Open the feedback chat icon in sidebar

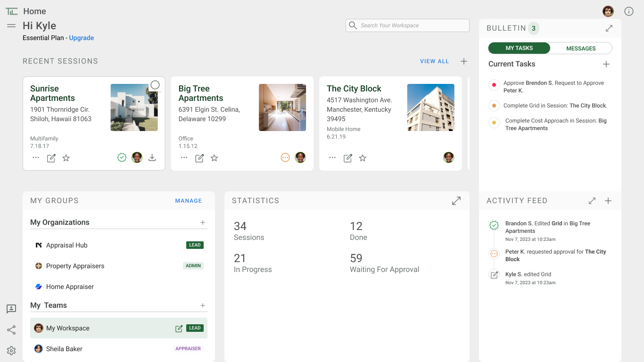point(11,309)
